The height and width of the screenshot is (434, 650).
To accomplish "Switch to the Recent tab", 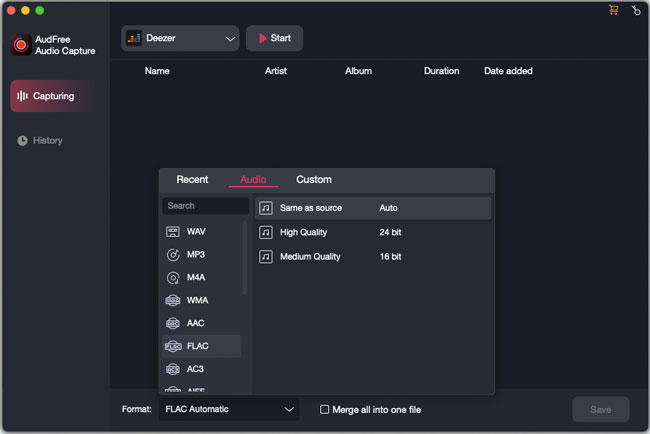I will point(192,179).
